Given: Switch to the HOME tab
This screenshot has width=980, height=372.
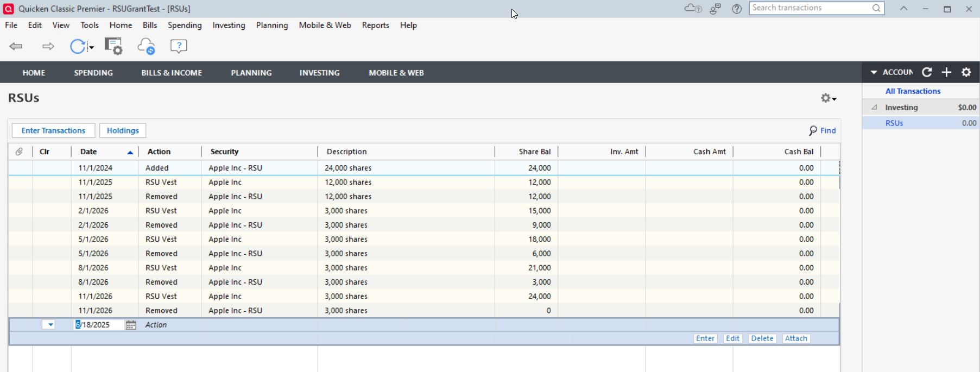Looking at the screenshot, I should coord(34,73).
